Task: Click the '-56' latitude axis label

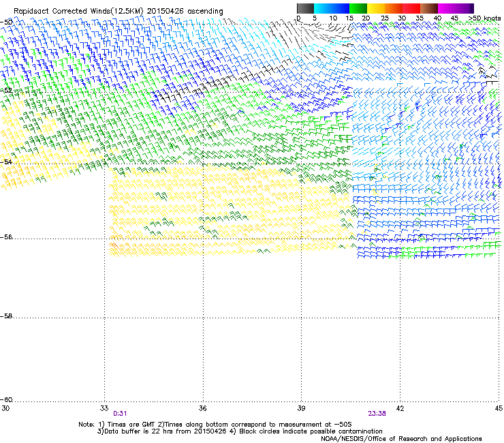Action: 6,236
